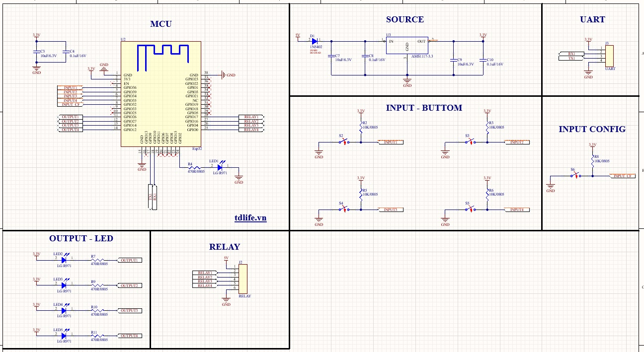
Task: Select capacitor C8 in SOURCE
Action: click(x=365, y=57)
